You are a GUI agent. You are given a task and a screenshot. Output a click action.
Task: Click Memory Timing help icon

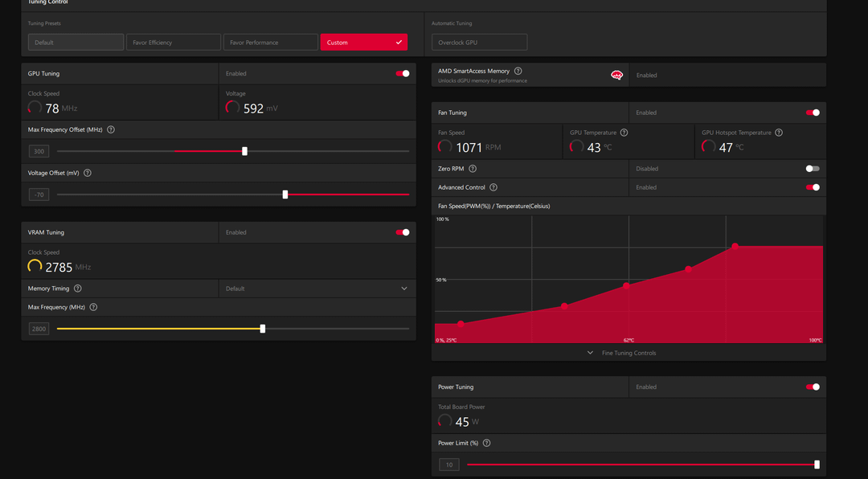click(x=78, y=289)
